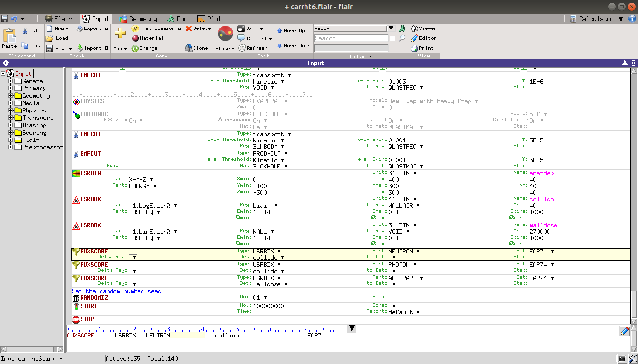This screenshot has width=638, height=364.
Task: Copy the selected card
Action: tap(31, 46)
